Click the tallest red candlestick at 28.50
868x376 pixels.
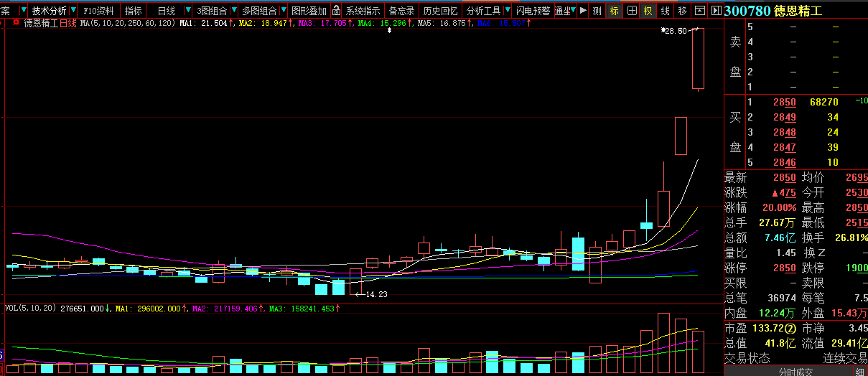(698, 59)
